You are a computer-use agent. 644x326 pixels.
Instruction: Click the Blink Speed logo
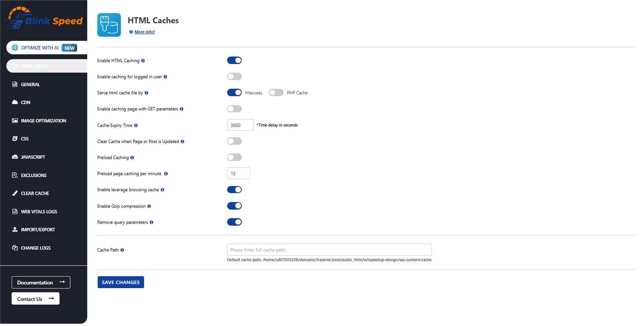(x=43, y=18)
